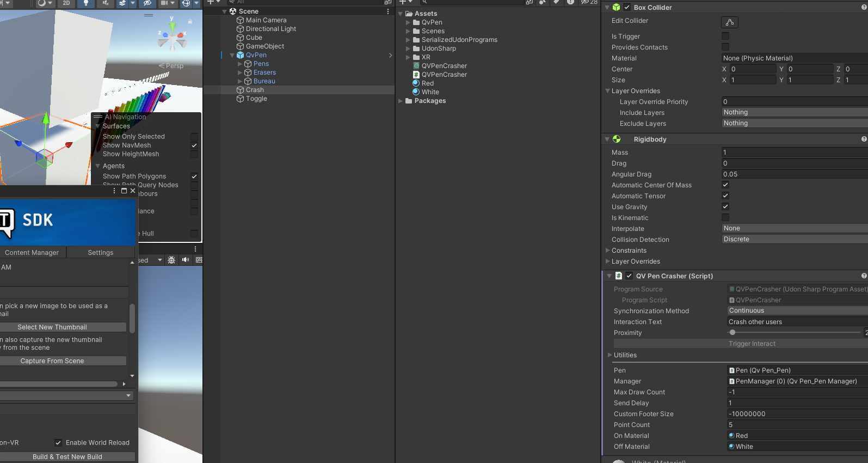This screenshot has height=463, width=868.
Task: Adjust the Proximity slider handle
Action: coord(732,332)
